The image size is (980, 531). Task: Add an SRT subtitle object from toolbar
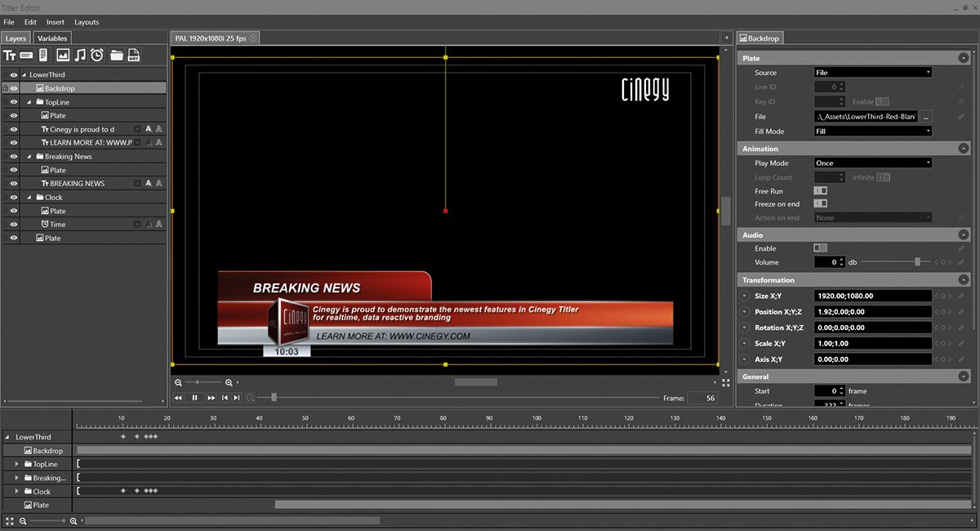[x=133, y=56]
